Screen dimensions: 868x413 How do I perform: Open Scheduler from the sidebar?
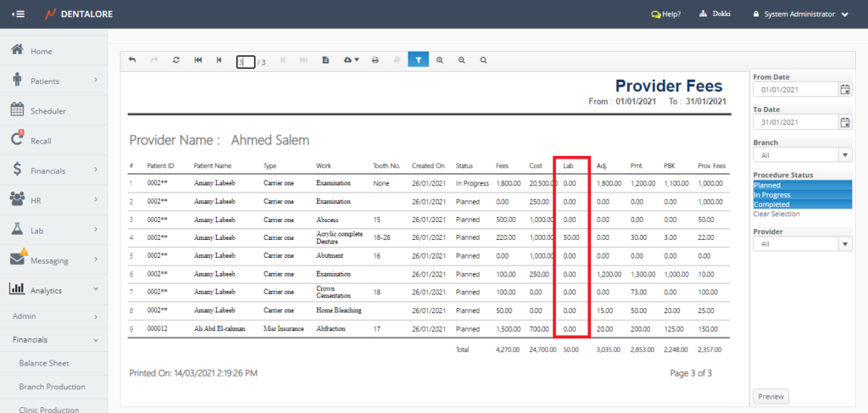coord(47,111)
